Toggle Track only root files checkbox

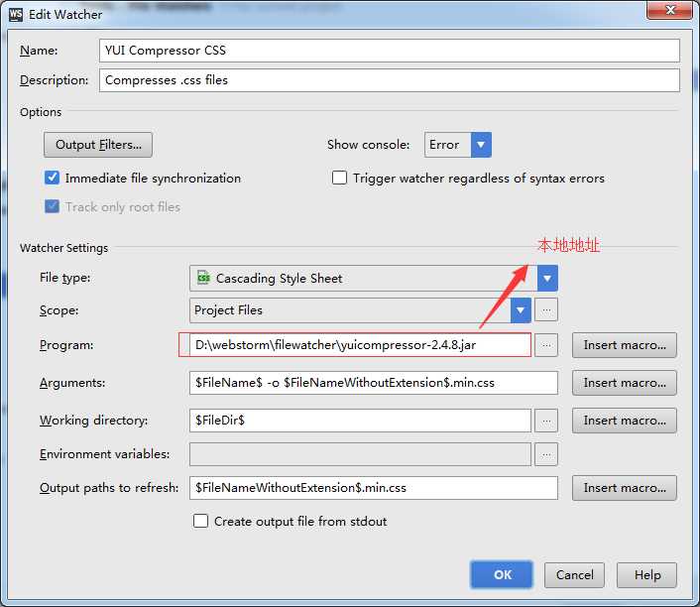click(x=52, y=206)
